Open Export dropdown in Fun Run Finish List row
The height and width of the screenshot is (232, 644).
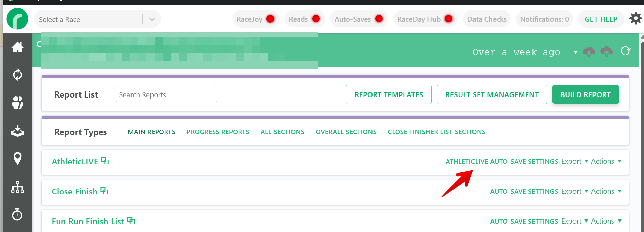tap(575, 221)
